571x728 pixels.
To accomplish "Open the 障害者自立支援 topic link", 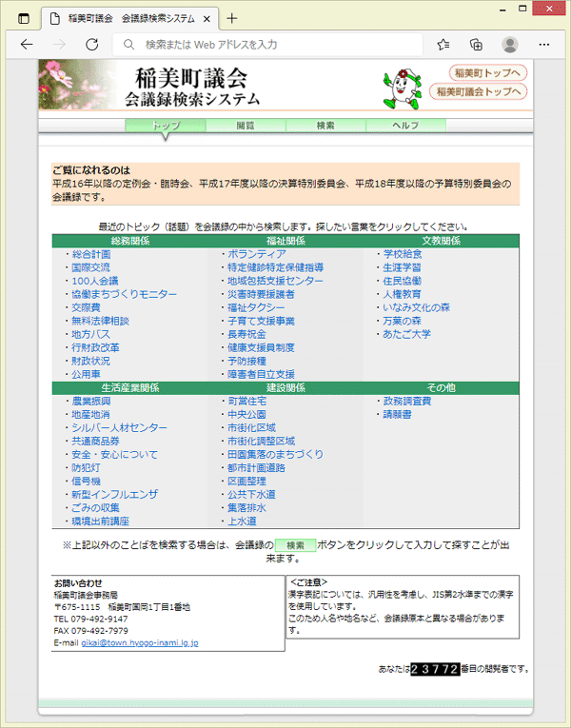I will (261, 374).
